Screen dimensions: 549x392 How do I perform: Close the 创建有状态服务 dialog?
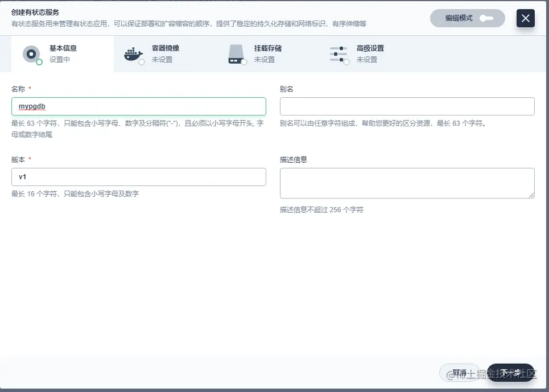[525, 18]
